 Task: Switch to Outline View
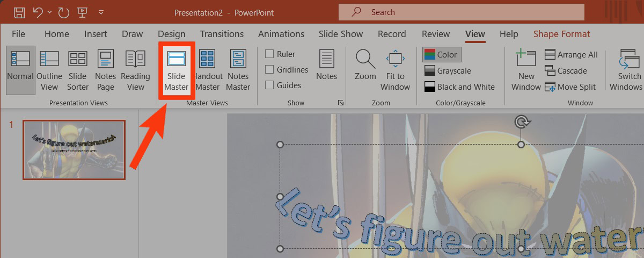tap(49, 70)
